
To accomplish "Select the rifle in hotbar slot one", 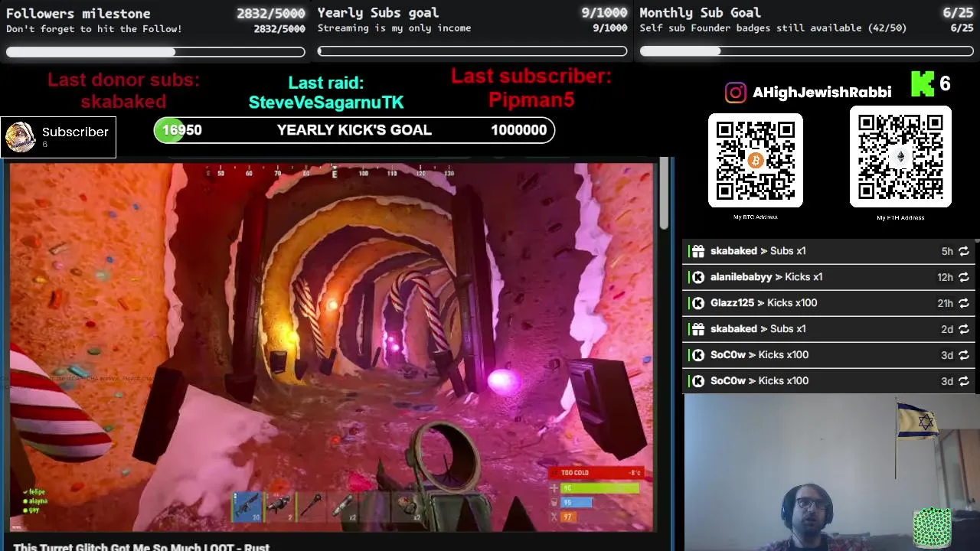I will [x=247, y=506].
